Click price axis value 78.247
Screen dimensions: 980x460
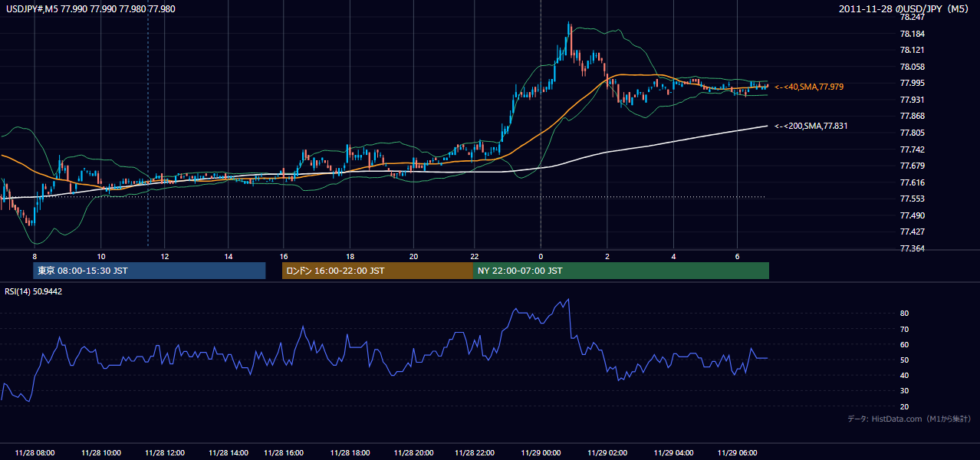click(x=913, y=18)
